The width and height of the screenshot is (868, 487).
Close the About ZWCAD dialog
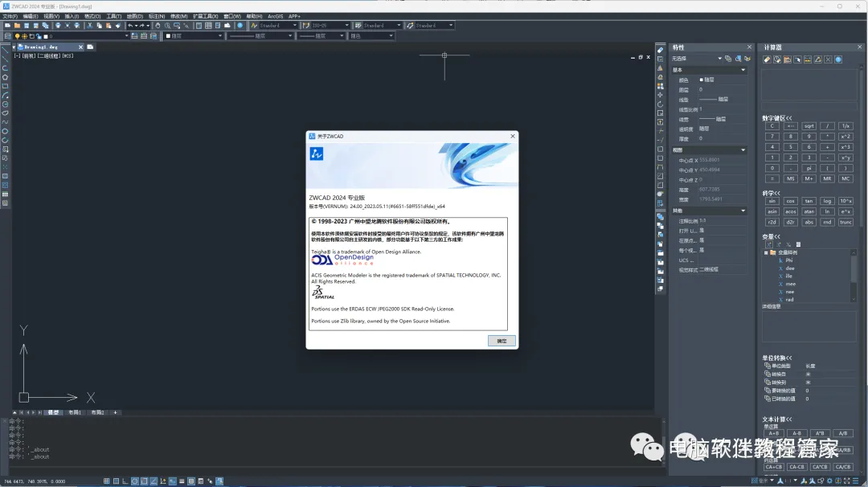[513, 136]
